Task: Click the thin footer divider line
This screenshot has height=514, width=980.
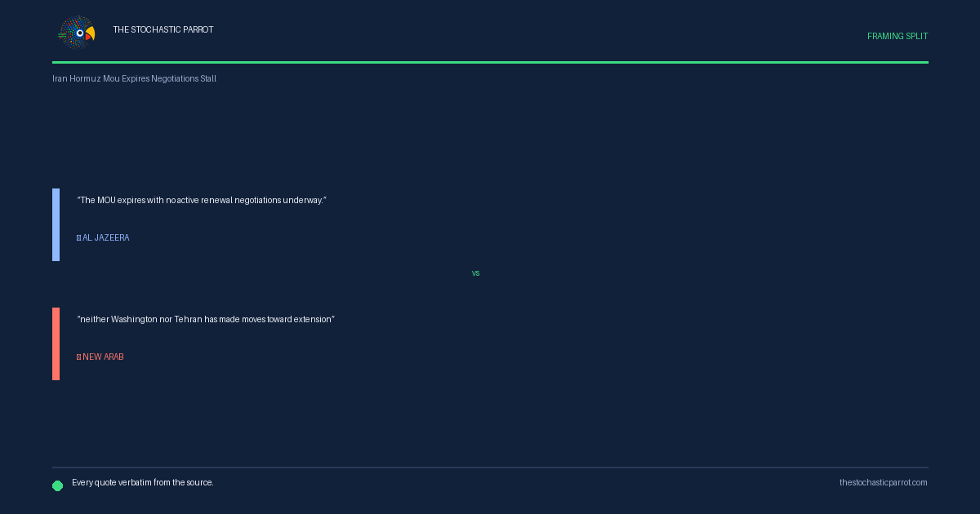Action: click(490, 467)
